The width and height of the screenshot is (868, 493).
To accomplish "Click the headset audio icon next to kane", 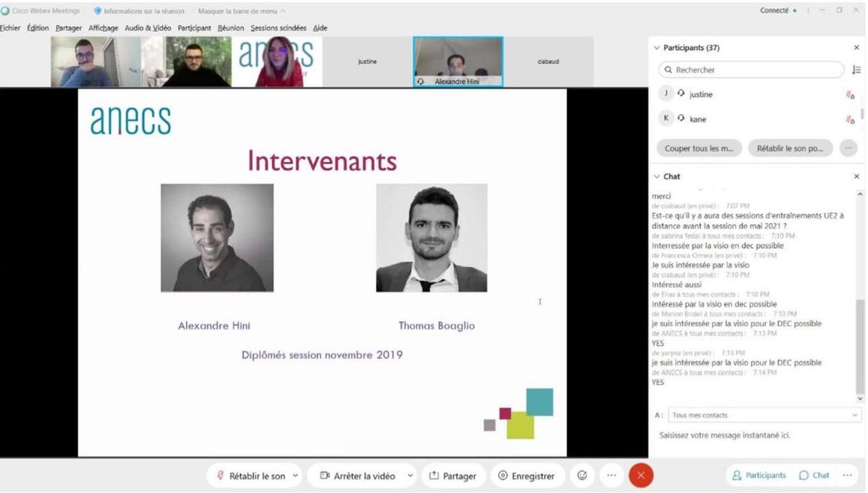I will (x=681, y=119).
